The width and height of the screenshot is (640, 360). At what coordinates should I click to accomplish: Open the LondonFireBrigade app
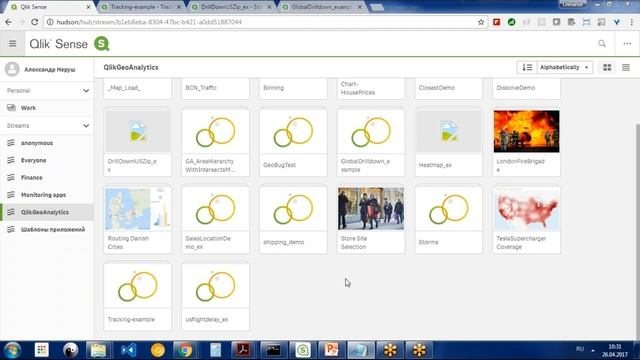click(x=527, y=142)
